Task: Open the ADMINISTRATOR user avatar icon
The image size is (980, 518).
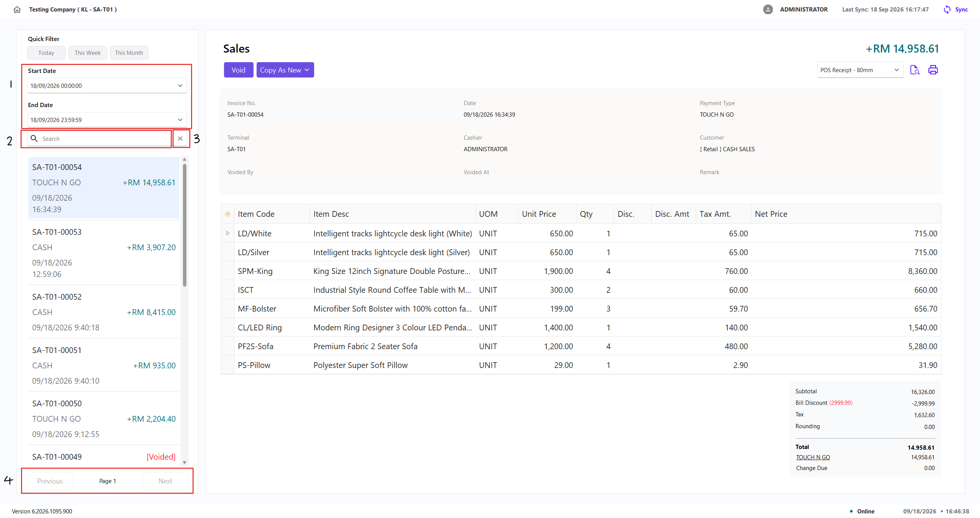Action: click(x=768, y=10)
